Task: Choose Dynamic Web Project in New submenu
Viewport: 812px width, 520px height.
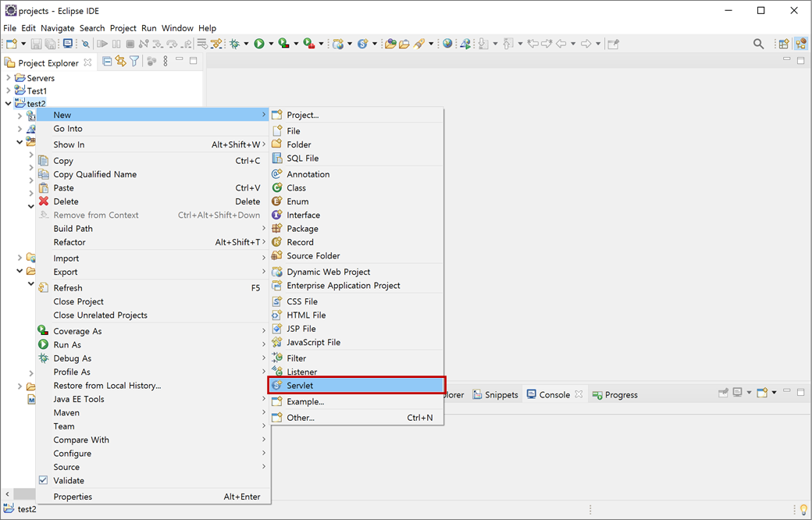Action: (x=357, y=272)
